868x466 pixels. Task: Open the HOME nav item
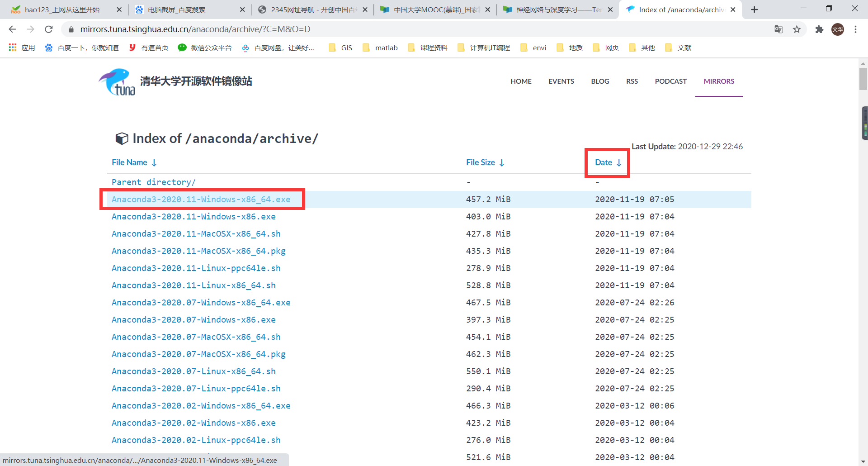[521, 81]
